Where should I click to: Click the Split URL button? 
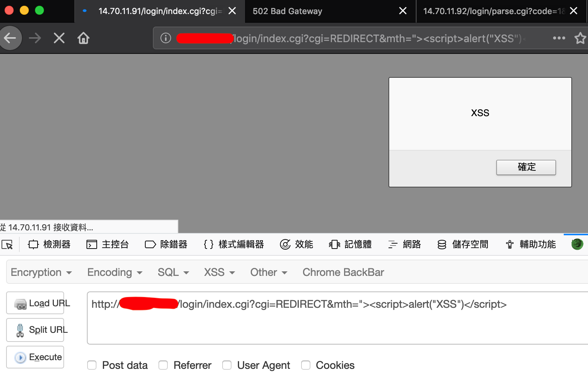tap(35, 330)
